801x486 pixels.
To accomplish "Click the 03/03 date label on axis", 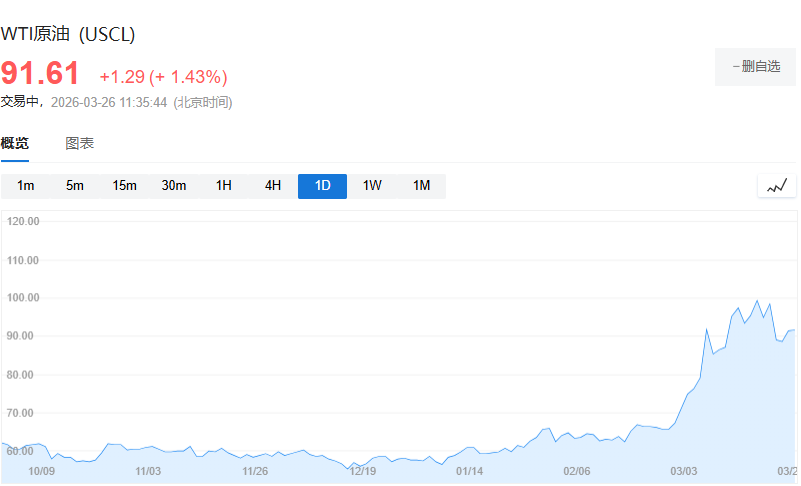I will [x=685, y=471].
